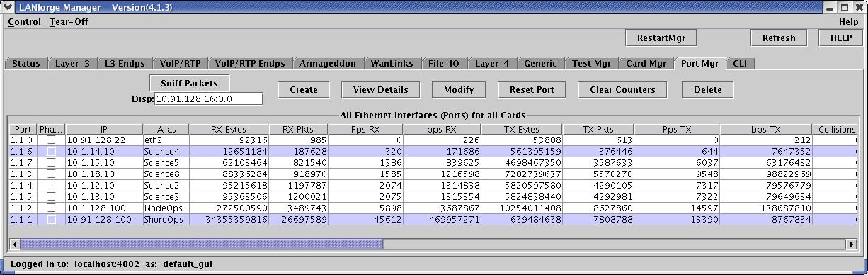This screenshot has height=275, width=868.
Task: Switch to the Armageddon tab
Action: [x=328, y=64]
